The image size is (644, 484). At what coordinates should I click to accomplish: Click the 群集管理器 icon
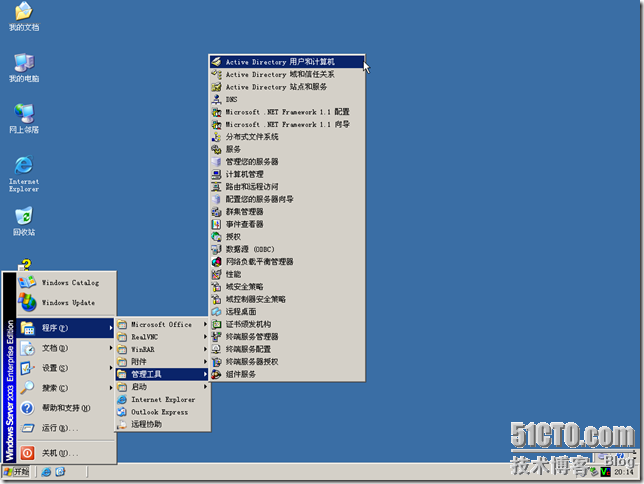(216, 212)
